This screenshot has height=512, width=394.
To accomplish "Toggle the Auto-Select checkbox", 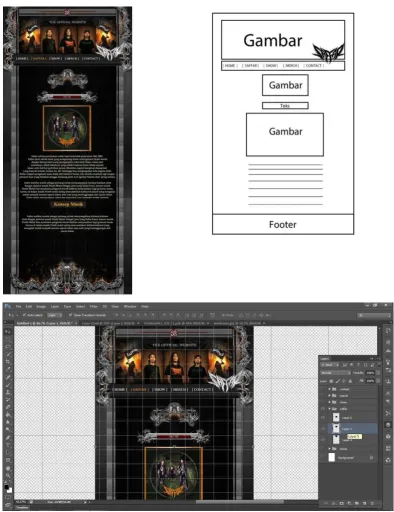I will click(x=25, y=314).
